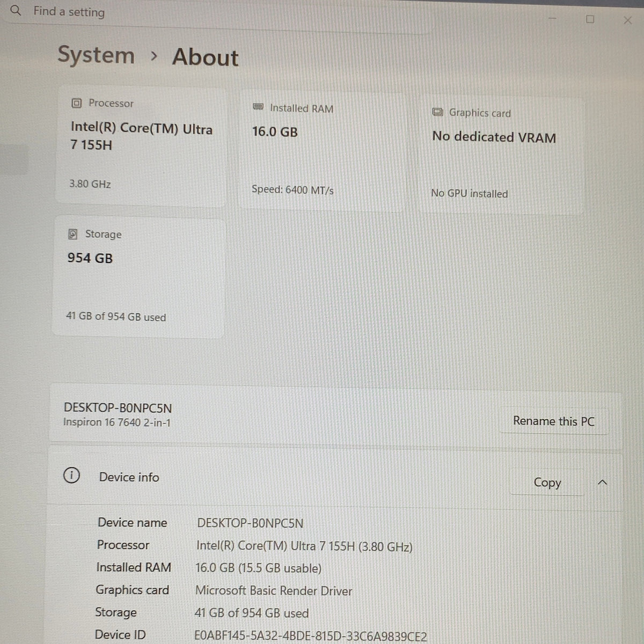Click 41 GB of 954 GB used in Storage card
Screen dimensions: 644x644
click(116, 317)
